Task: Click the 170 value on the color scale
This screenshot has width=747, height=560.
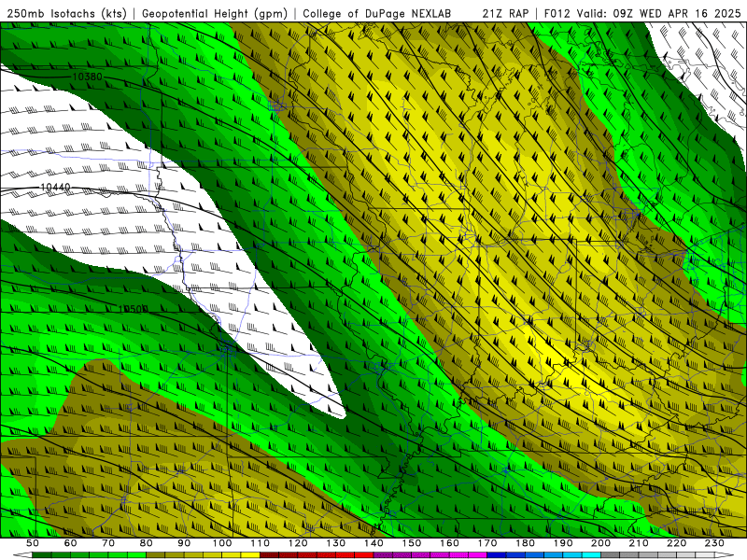Action: 487,543
